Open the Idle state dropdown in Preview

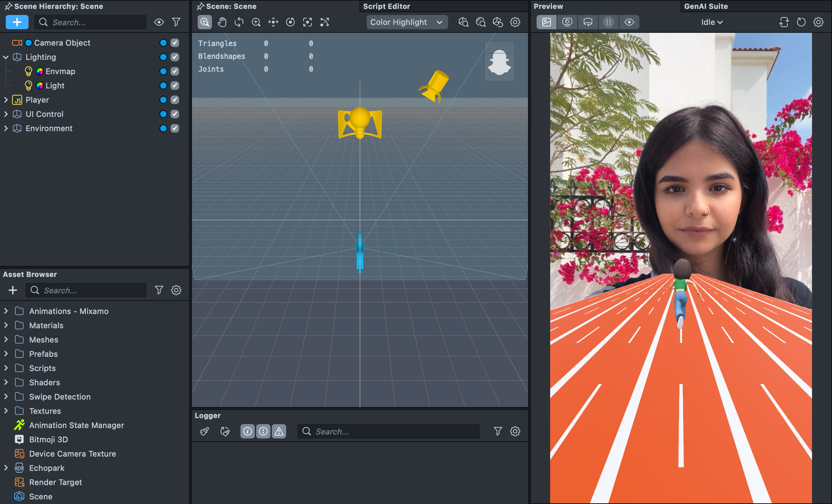pyautogui.click(x=712, y=22)
